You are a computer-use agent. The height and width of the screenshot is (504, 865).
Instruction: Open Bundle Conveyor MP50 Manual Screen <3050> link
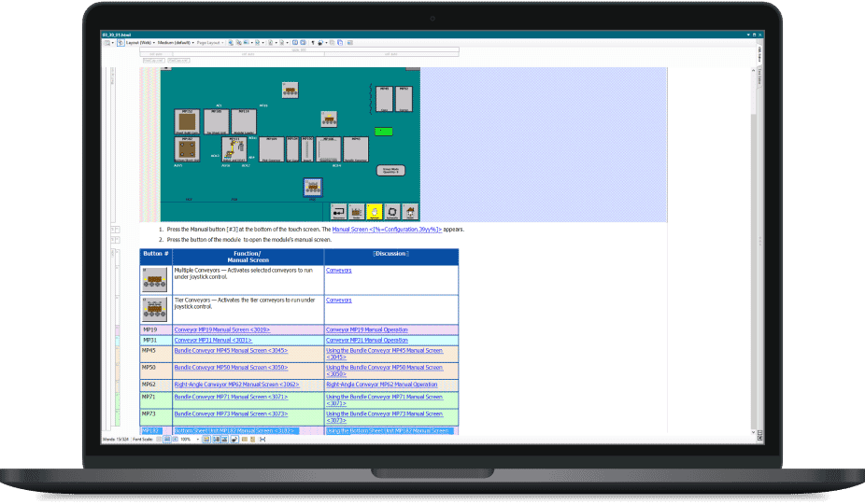coord(231,367)
